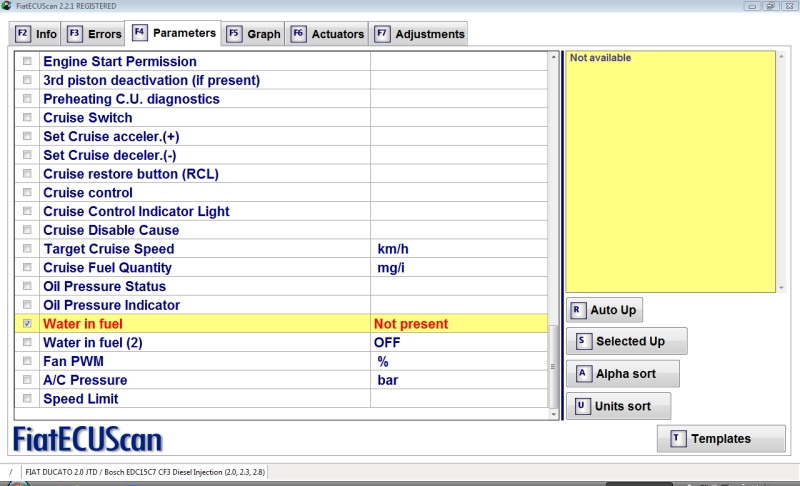Tick 3rd piston deactivation checkbox
800x486 pixels.
point(27,80)
